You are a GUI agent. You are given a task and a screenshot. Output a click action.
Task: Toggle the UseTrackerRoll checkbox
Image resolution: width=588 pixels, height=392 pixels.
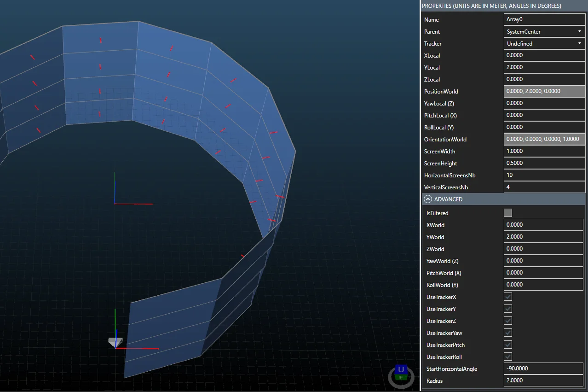tap(508, 357)
